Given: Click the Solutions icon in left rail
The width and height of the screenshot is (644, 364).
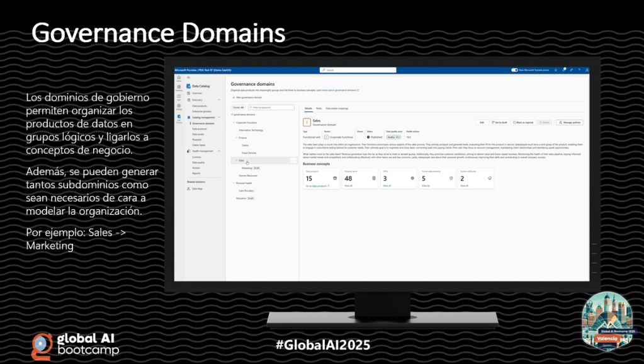Looking at the screenshot, I should (x=179, y=88).
